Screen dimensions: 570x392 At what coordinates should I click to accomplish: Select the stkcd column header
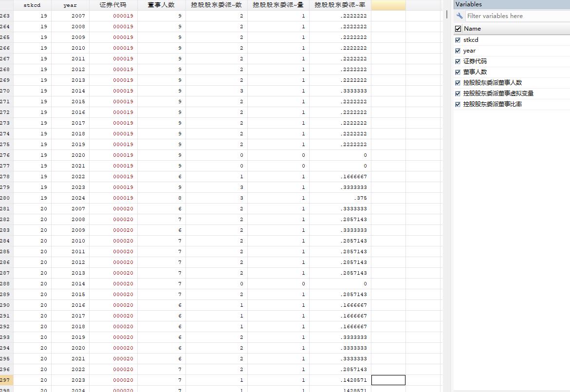pos(32,5)
